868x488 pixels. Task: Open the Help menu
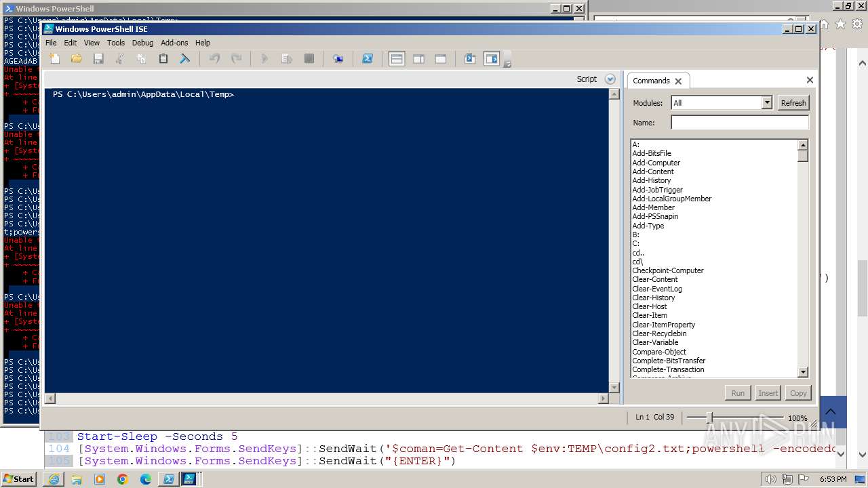tap(203, 43)
